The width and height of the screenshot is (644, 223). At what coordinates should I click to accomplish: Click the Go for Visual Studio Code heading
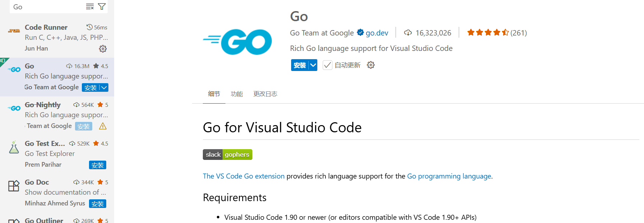click(282, 128)
